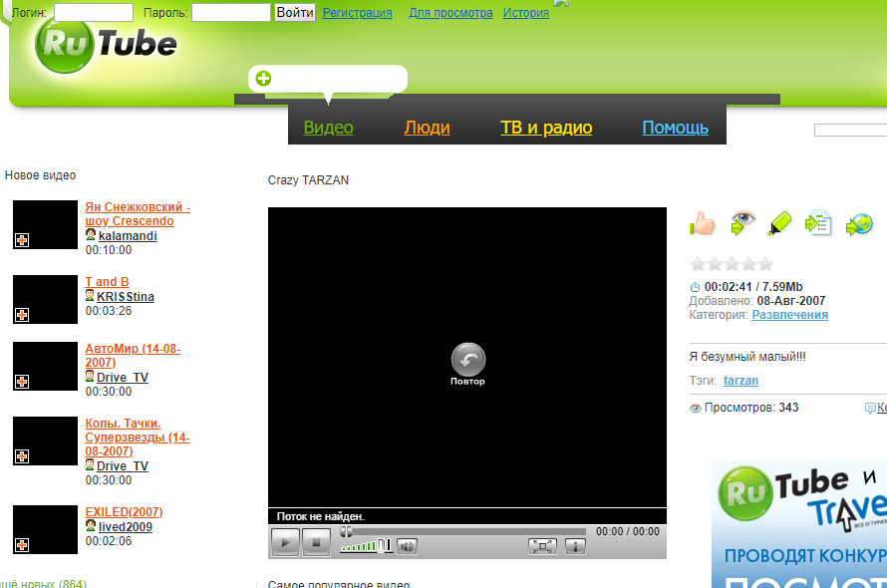Mute the player with the speaker button

[x=407, y=545]
